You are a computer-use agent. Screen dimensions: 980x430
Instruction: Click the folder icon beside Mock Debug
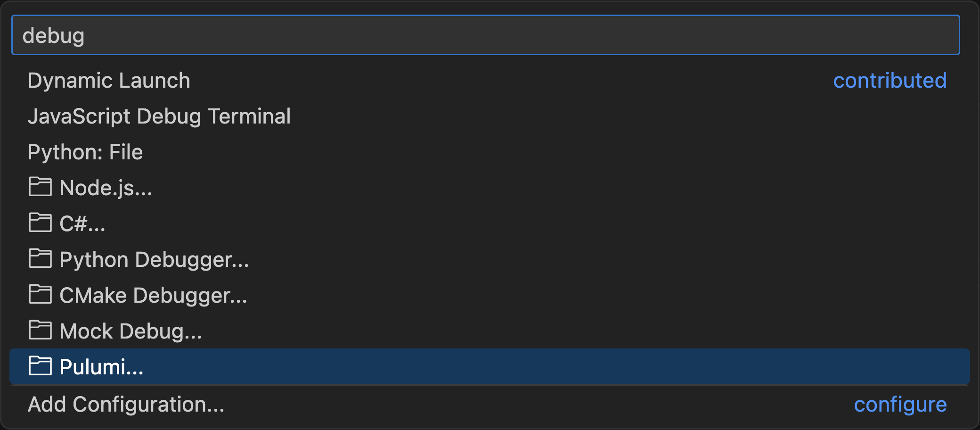tap(41, 331)
